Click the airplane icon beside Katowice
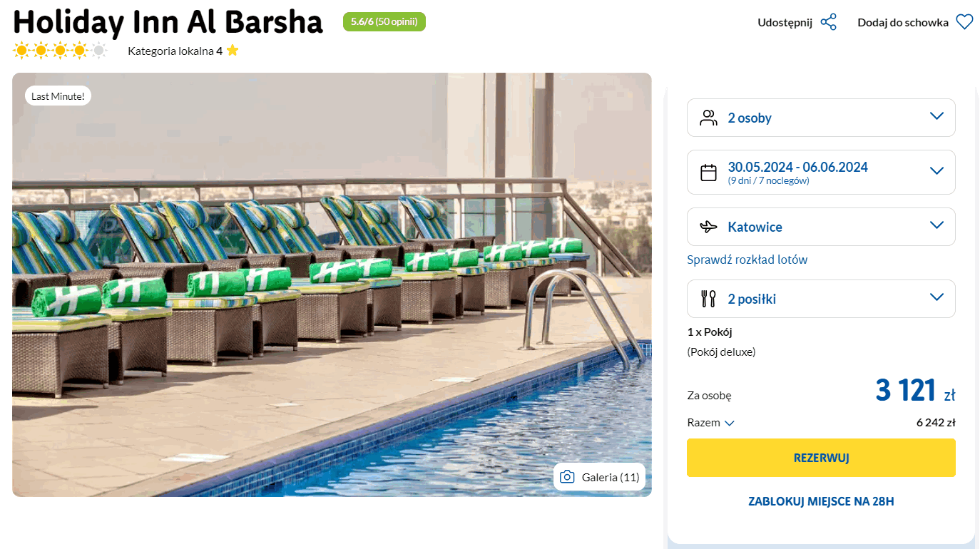Screen dimensions: 980x549 tap(708, 227)
